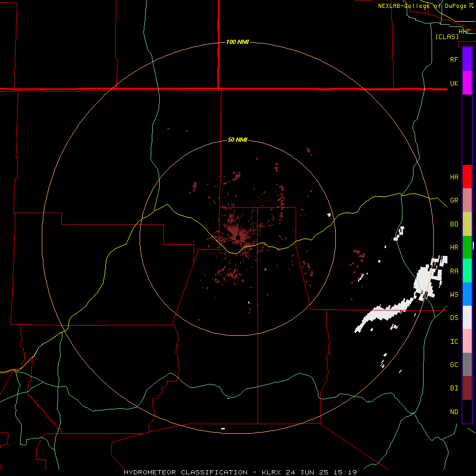Screen dimensions: 476x476
Task: Click the HR legend label
Action: 454,248
